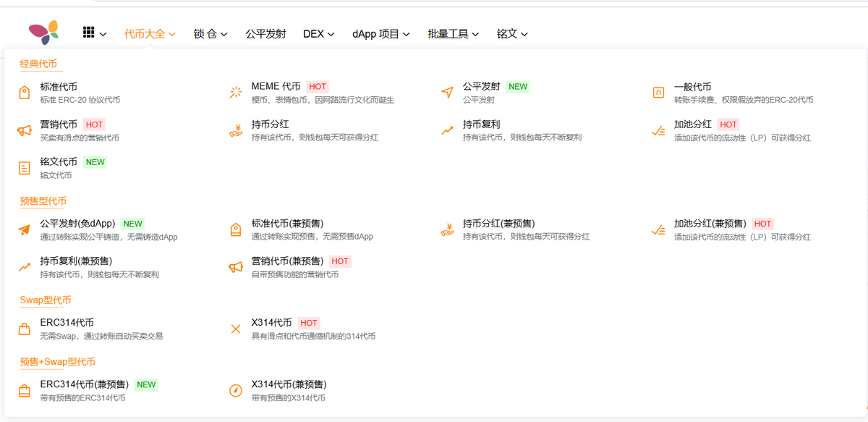Click the 一般代币 square icon
This screenshot has width=868, height=422.
(658, 93)
